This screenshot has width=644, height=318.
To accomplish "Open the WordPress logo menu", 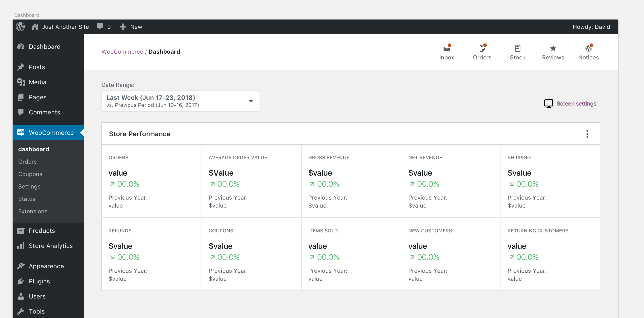I will 20,27.
